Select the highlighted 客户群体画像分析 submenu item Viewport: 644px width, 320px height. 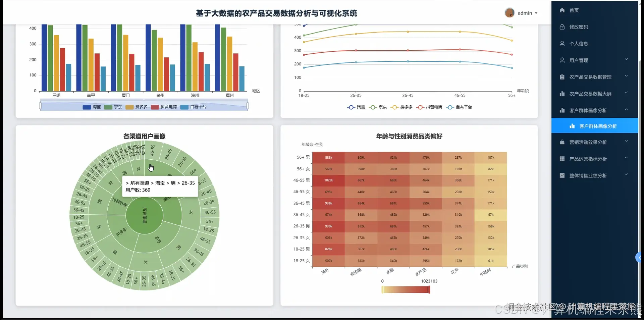coord(595,126)
